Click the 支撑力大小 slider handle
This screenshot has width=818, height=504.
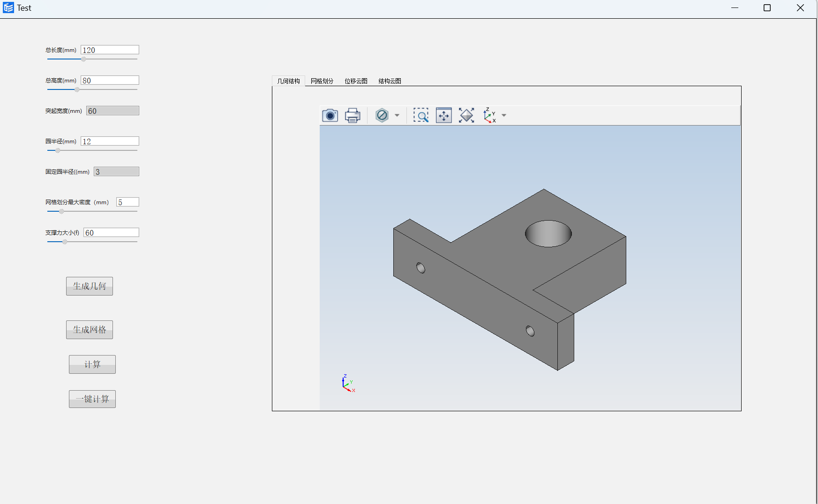[x=65, y=242]
